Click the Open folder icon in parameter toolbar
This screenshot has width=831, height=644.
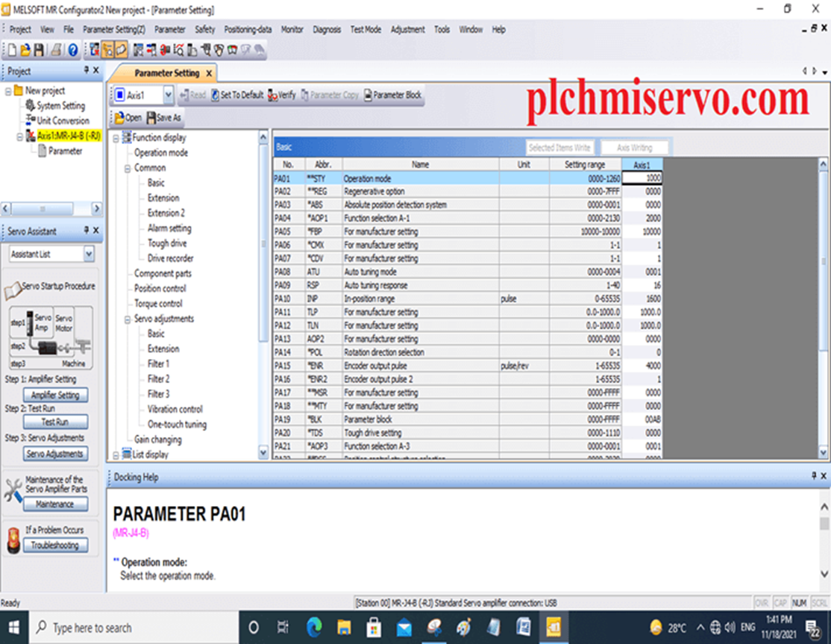tap(119, 118)
